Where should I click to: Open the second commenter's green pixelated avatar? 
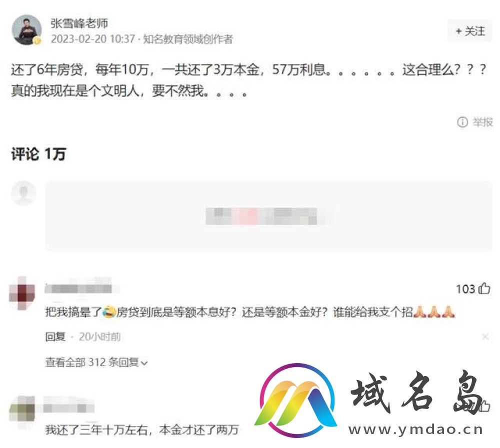pyautogui.click(x=22, y=409)
